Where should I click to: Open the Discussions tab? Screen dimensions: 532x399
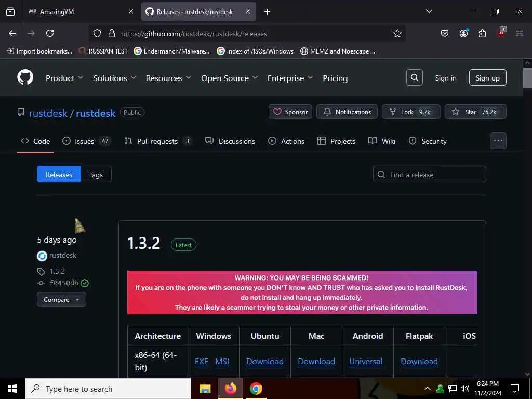click(230, 141)
